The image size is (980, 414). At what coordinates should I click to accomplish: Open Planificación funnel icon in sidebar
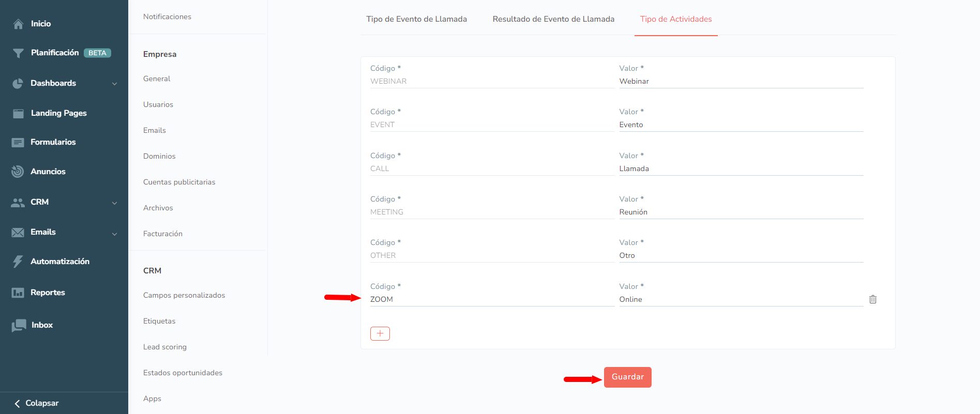tap(18, 53)
